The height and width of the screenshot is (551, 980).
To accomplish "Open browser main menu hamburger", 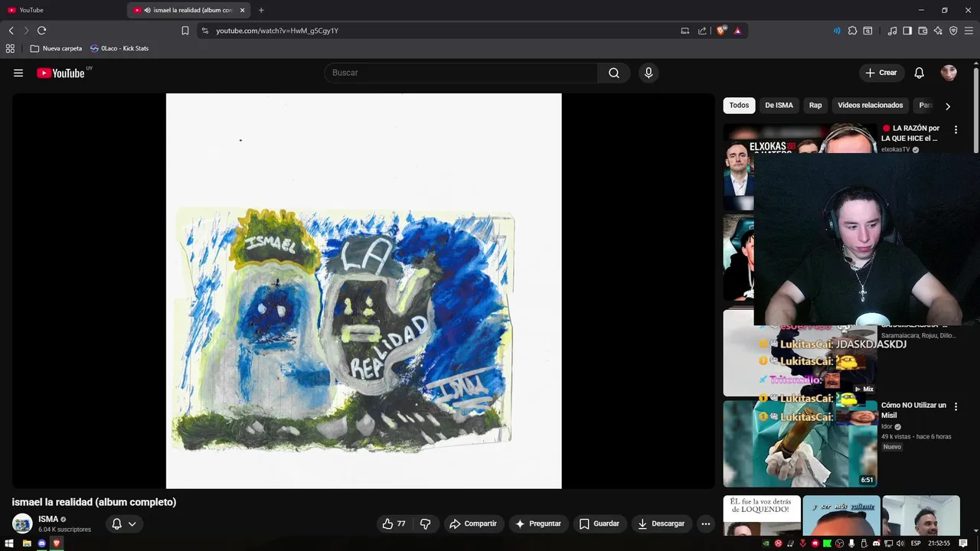I will [969, 31].
